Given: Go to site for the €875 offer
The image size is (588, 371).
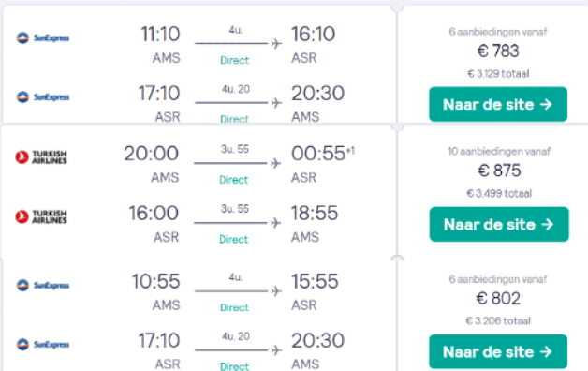Looking at the screenshot, I should point(499,224).
